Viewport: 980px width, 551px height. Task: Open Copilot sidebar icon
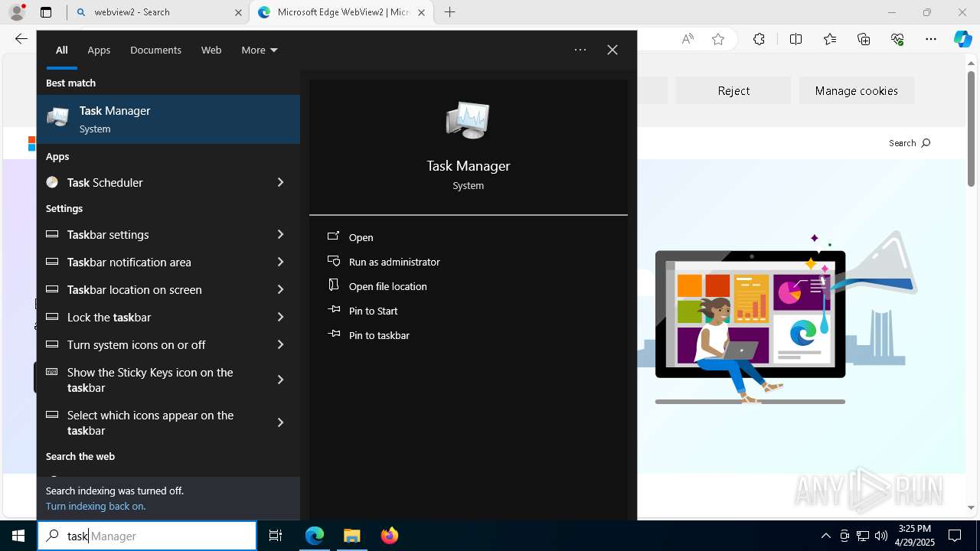point(962,39)
